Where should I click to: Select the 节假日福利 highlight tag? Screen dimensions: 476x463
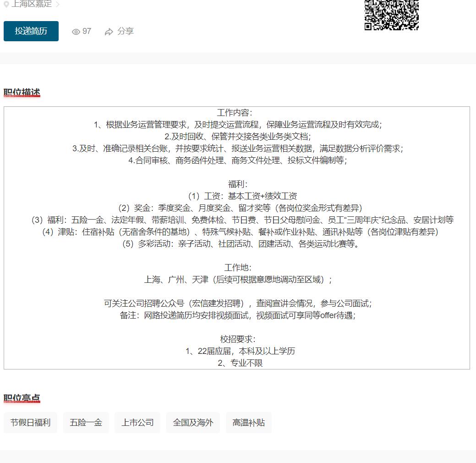coord(30,423)
